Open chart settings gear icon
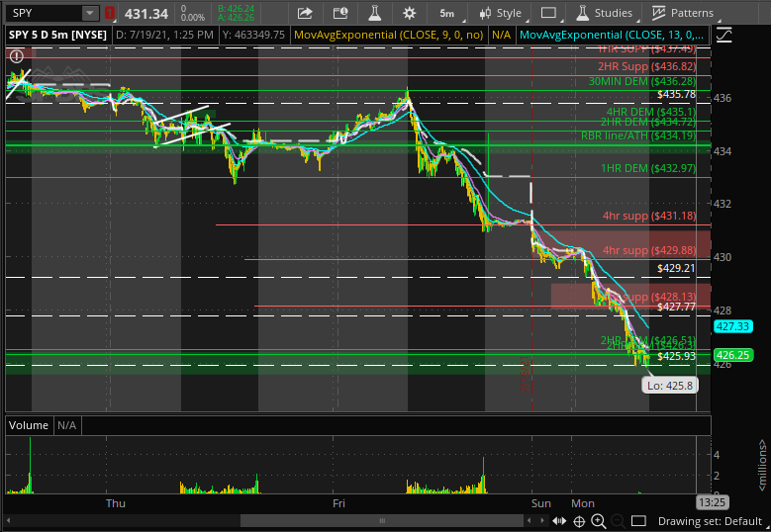 pyautogui.click(x=409, y=13)
